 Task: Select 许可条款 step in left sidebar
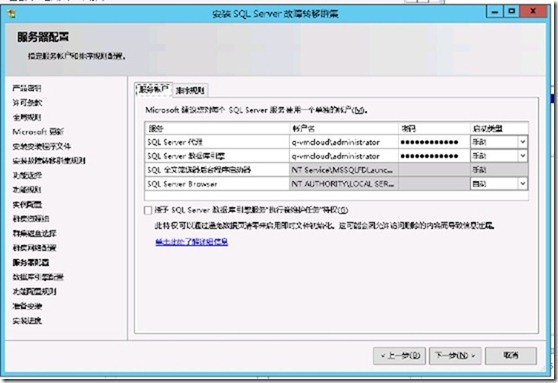27,103
